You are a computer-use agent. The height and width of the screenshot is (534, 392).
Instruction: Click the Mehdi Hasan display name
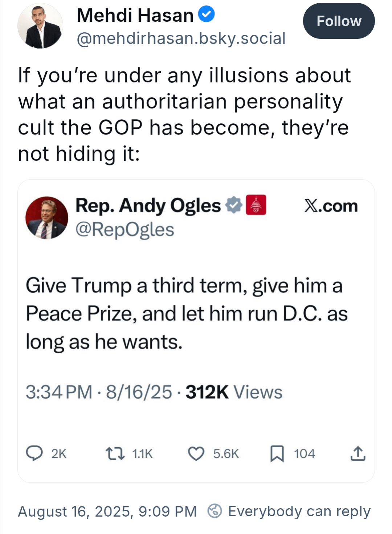pos(135,15)
